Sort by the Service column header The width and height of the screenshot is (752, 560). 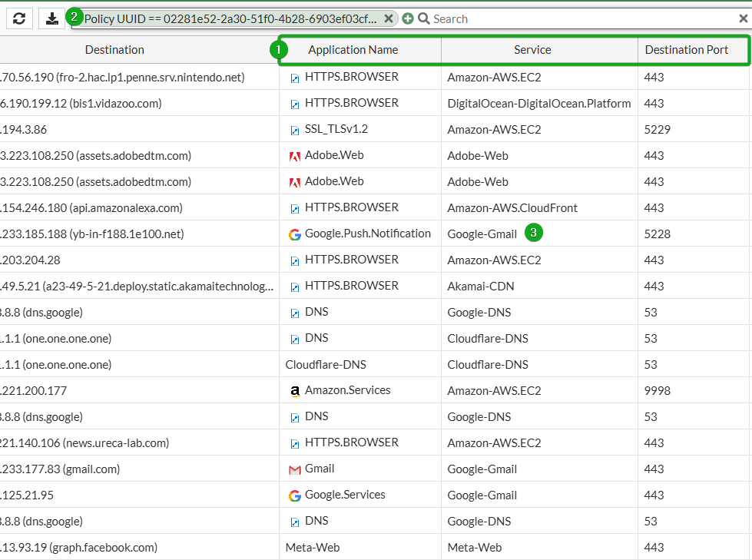pyautogui.click(x=532, y=50)
